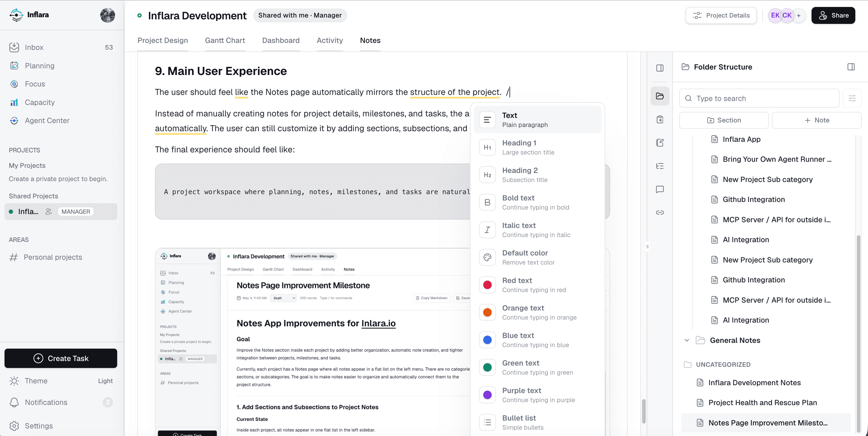The height and width of the screenshot is (436, 868).
Task: Collapse the Folder Structure panel icon
Action: coord(851,67)
